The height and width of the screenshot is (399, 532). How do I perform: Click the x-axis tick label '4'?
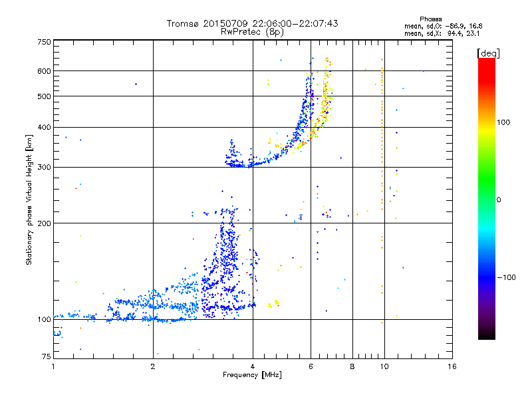253,366
